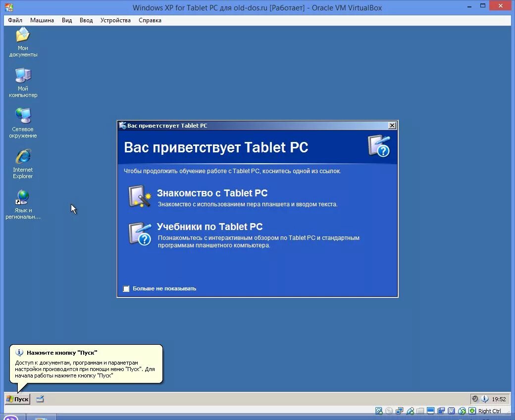The height and width of the screenshot is (420, 515).
Task: Click the volume icon in the system tray
Action: coord(474,399)
